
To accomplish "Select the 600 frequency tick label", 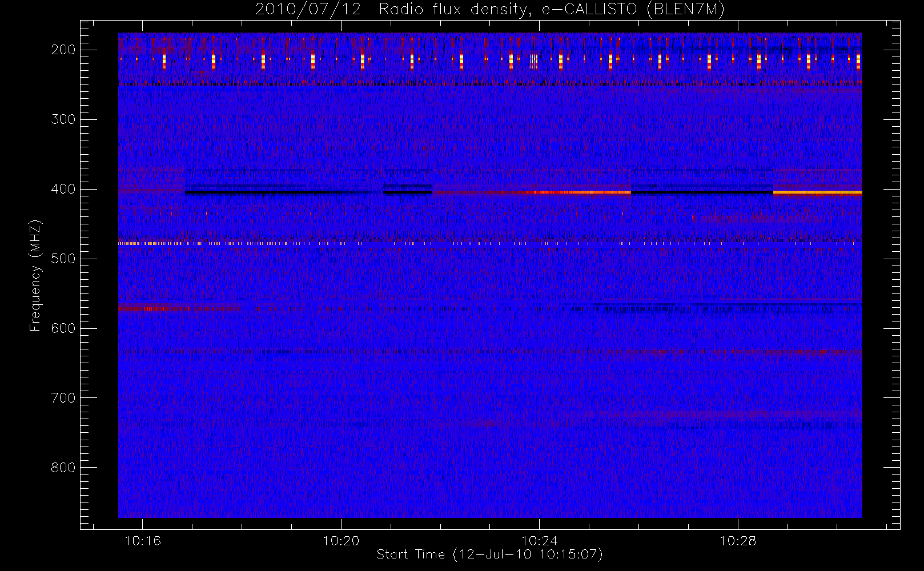I will pyautogui.click(x=63, y=328).
